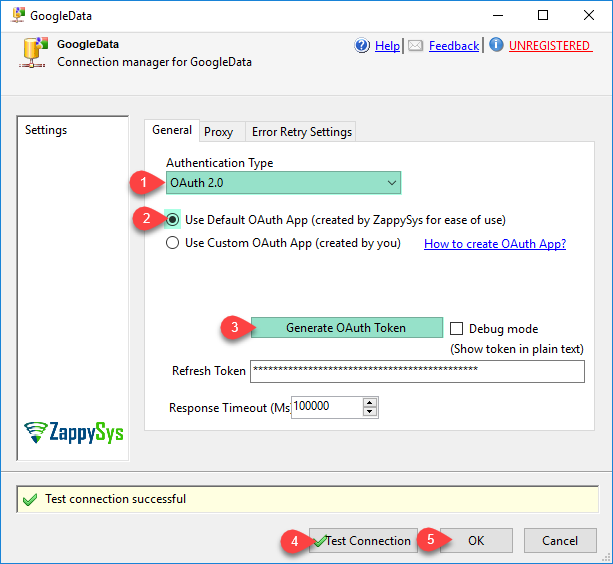Select Settings in the left panel

[46, 130]
